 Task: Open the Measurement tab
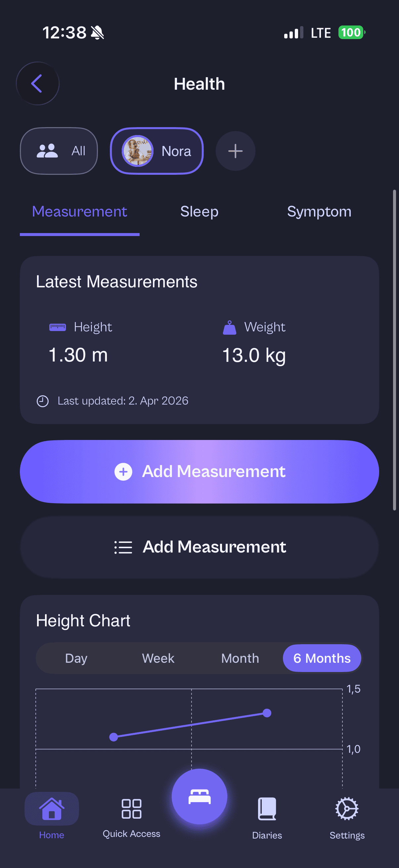pyautogui.click(x=79, y=212)
